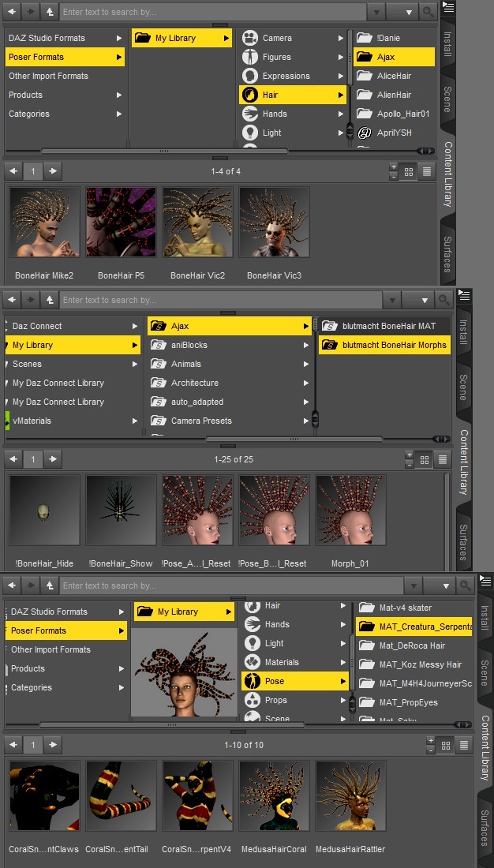Switch to Scene tab in 1-25 of 25 pane
Screen dimensions: 494x868
tap(463, 387)
